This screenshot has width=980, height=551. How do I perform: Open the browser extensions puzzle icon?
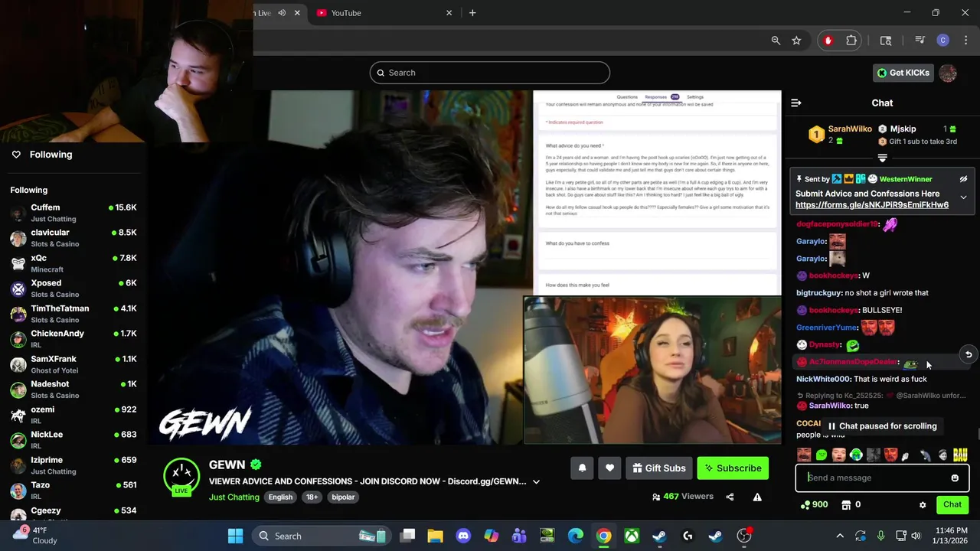point(851,41)
